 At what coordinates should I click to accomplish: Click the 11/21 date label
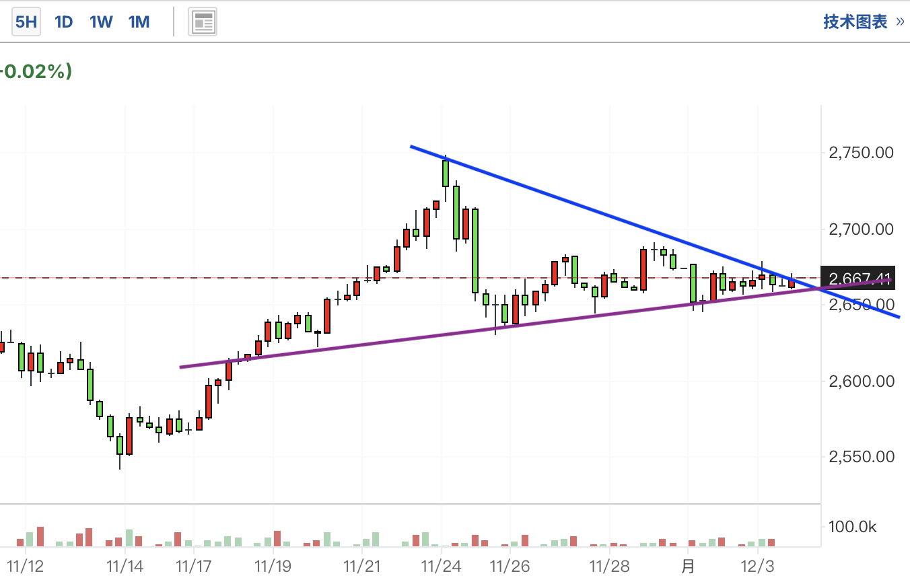[x=362, y=566]
